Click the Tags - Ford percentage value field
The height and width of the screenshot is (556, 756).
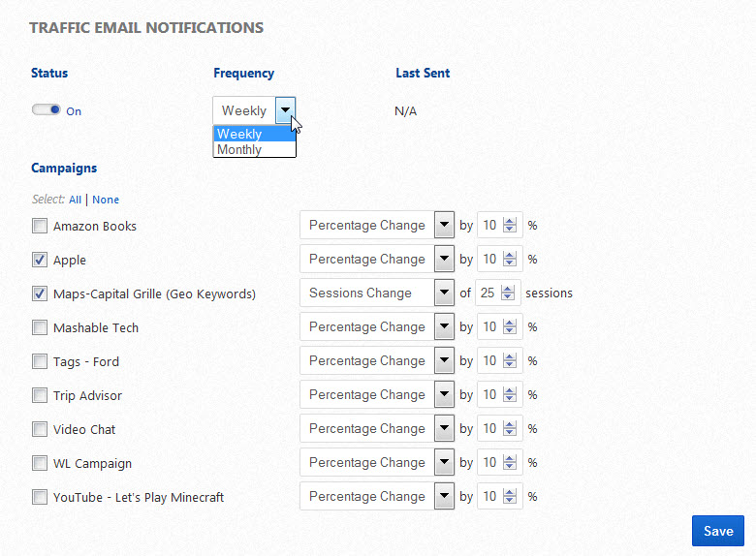click(x=489, y=361)
